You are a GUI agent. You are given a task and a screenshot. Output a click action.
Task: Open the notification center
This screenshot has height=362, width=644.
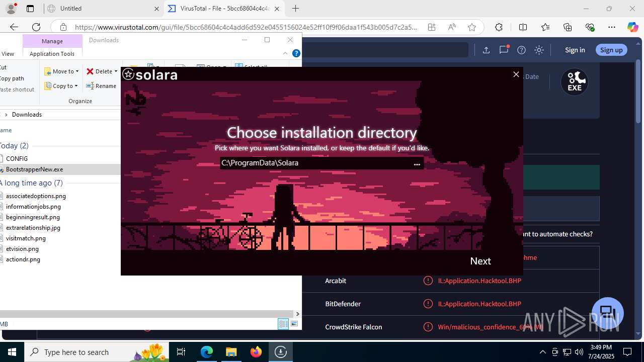click(627, 352)
